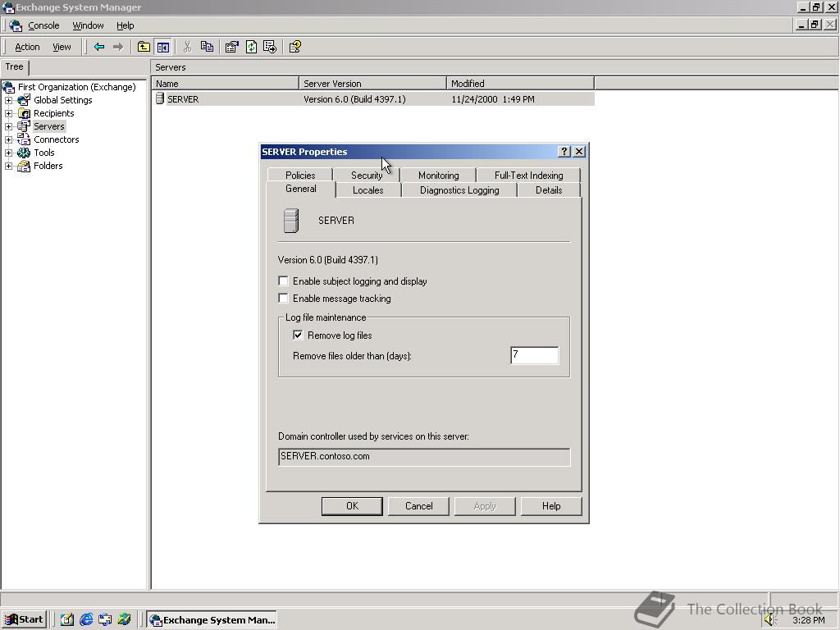Click the volume speaker tray icon

click(771, 620)
